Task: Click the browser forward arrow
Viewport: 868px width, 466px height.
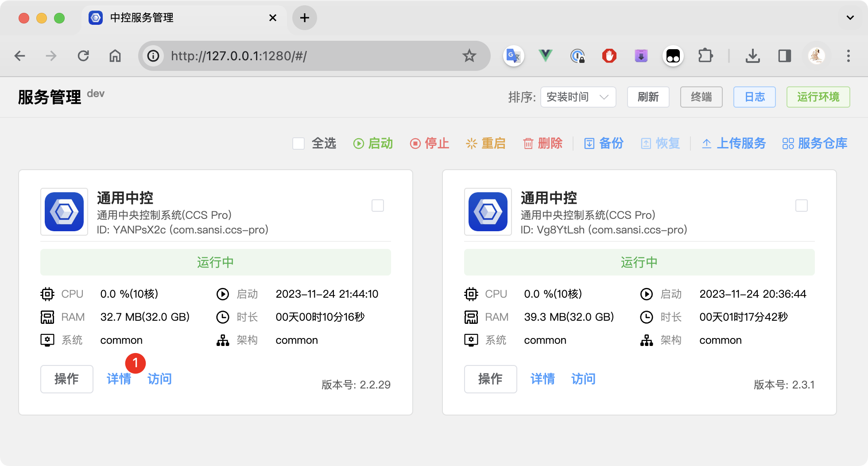Action: [51, 56]
